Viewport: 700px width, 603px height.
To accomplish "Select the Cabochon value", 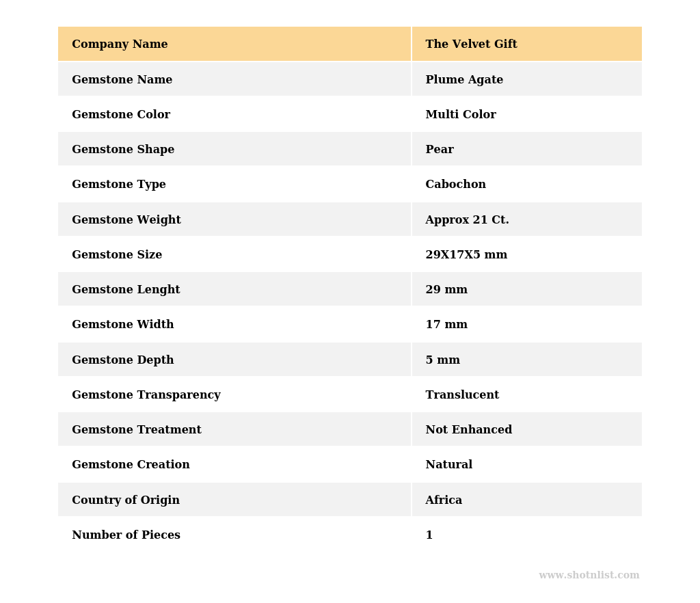I will coord(455,185).
